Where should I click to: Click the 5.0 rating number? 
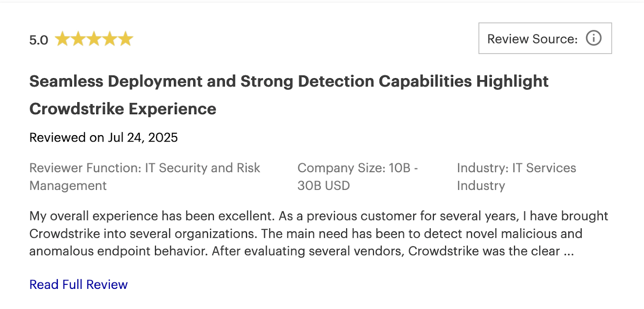pyautogui.click(x=38, y=39)
